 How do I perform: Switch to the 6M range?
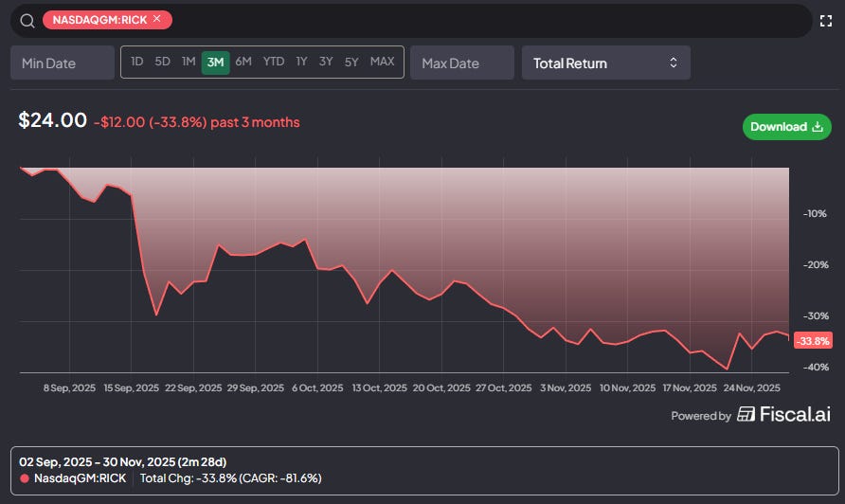click(243, 62)
